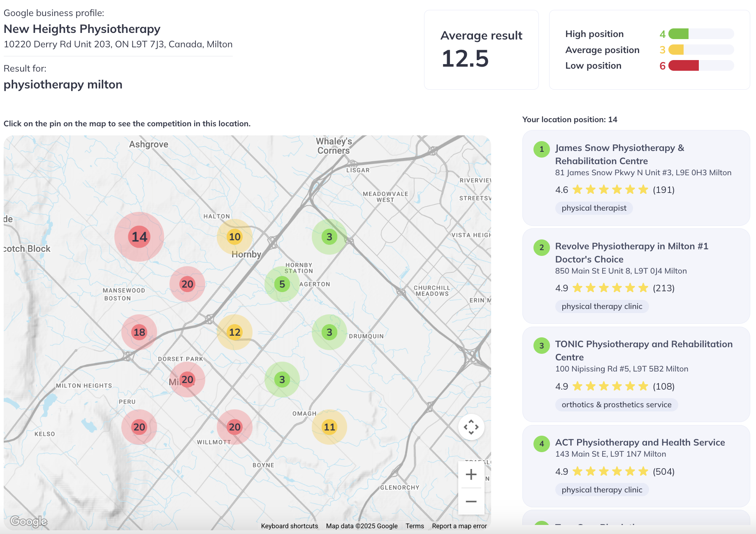Click physical therapist tag on James Snow

click(594, 208)
